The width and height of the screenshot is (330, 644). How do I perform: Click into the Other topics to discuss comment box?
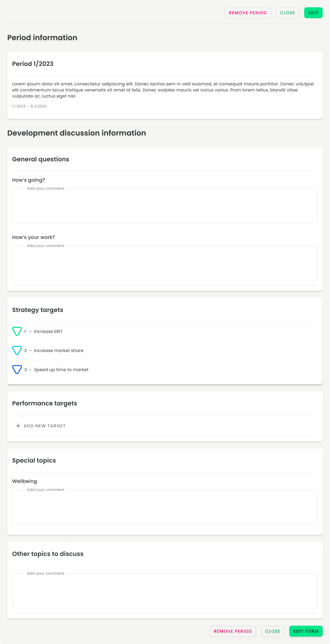pyautogui.click(x=165, y=591)
